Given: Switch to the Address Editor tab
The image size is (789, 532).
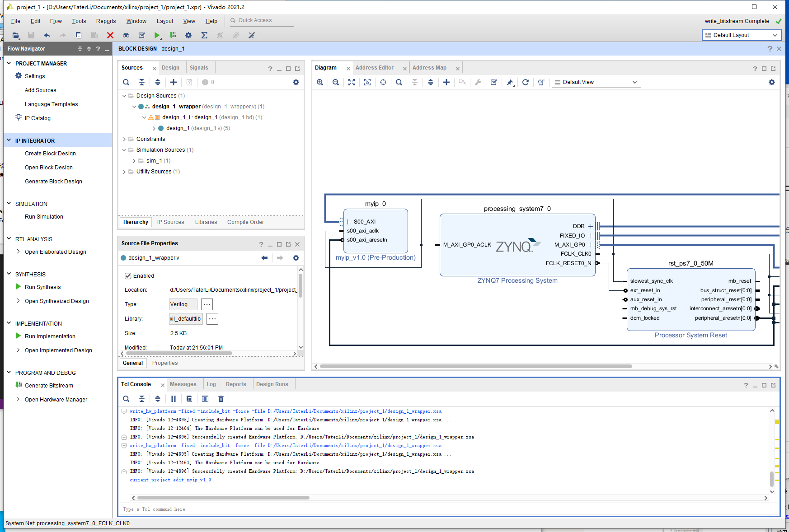Looking at the screenshot, I should coord(375,68).
